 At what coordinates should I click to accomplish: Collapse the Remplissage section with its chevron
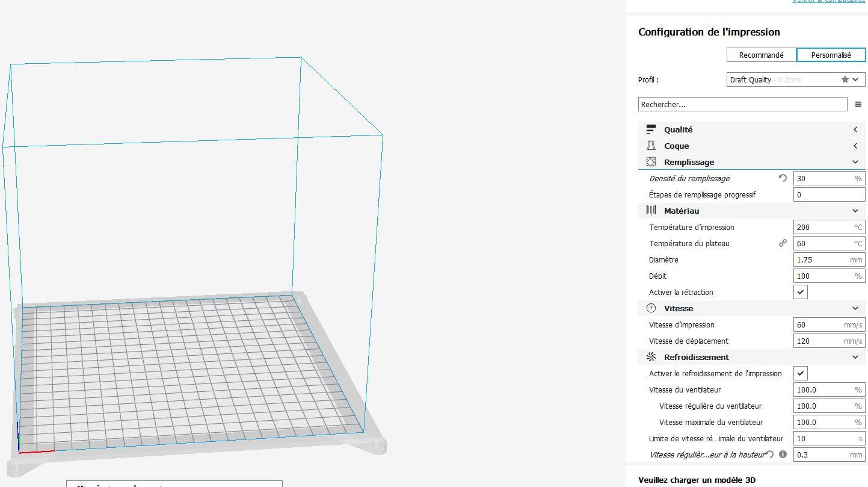pos(855,162)
